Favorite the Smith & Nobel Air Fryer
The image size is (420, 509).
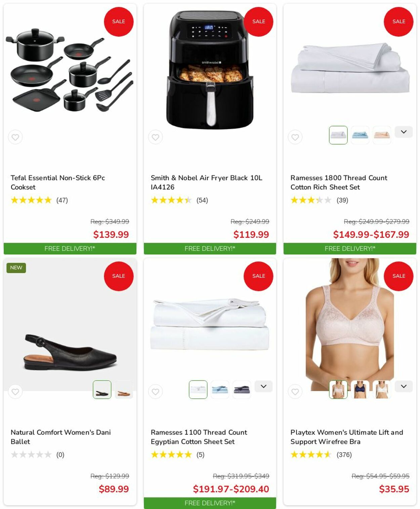point(155,137)
